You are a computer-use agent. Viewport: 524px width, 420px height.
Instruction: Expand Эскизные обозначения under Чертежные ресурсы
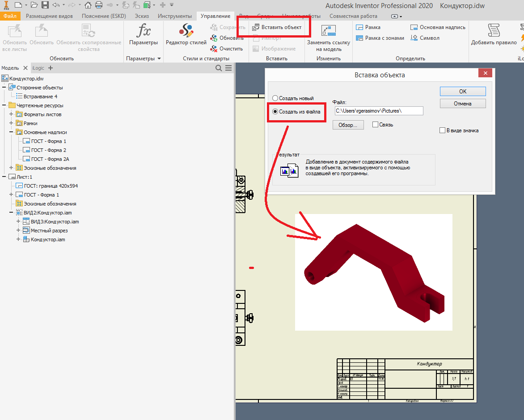point(11,168)
